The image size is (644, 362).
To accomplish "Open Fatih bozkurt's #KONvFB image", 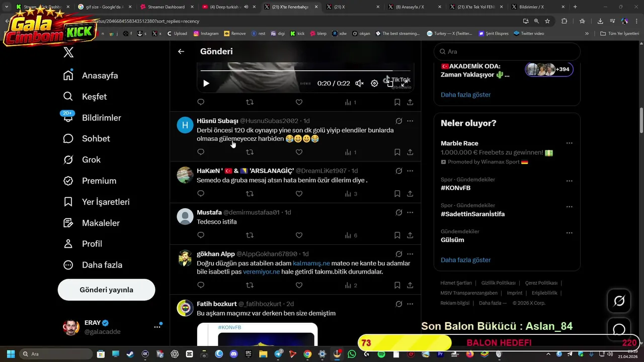I will point(257,334).
